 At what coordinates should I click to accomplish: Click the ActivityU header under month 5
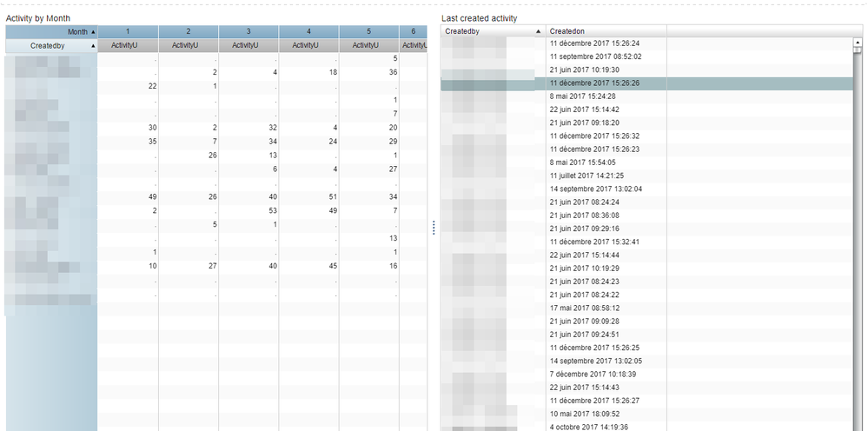coord(369,46)
